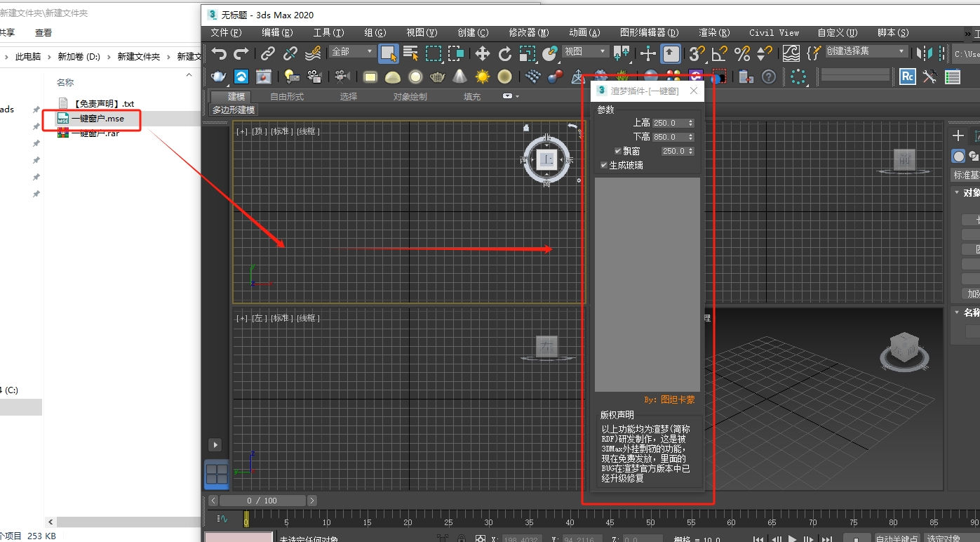Click the blue Rc toolbar icon
The image size is (980, 542).
click(908, 77)
